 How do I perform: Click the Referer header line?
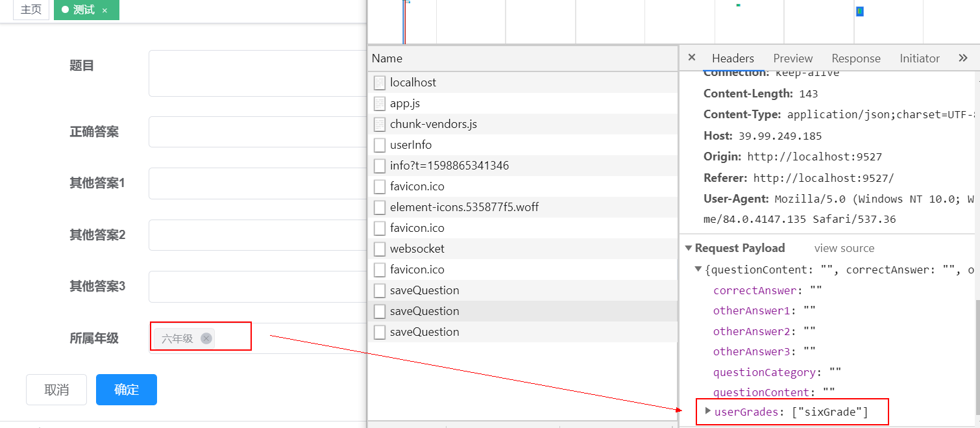(x=798, y=178)
